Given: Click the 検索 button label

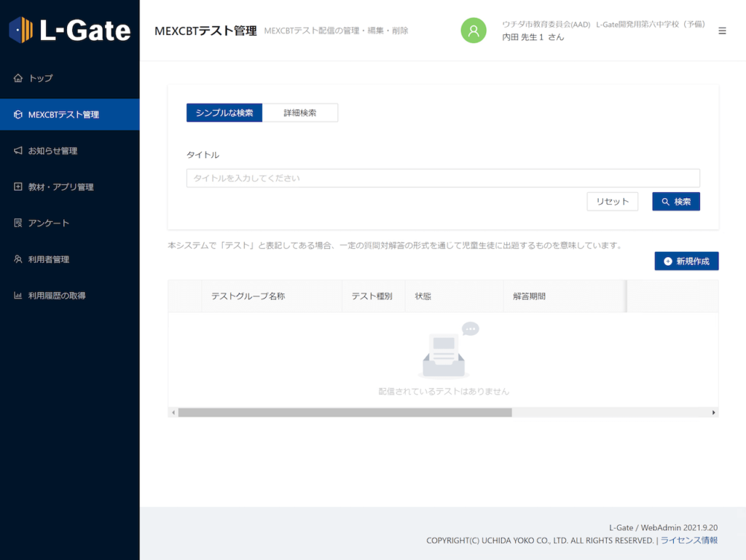Looking at the screenshot, I should tap(683, 202).
